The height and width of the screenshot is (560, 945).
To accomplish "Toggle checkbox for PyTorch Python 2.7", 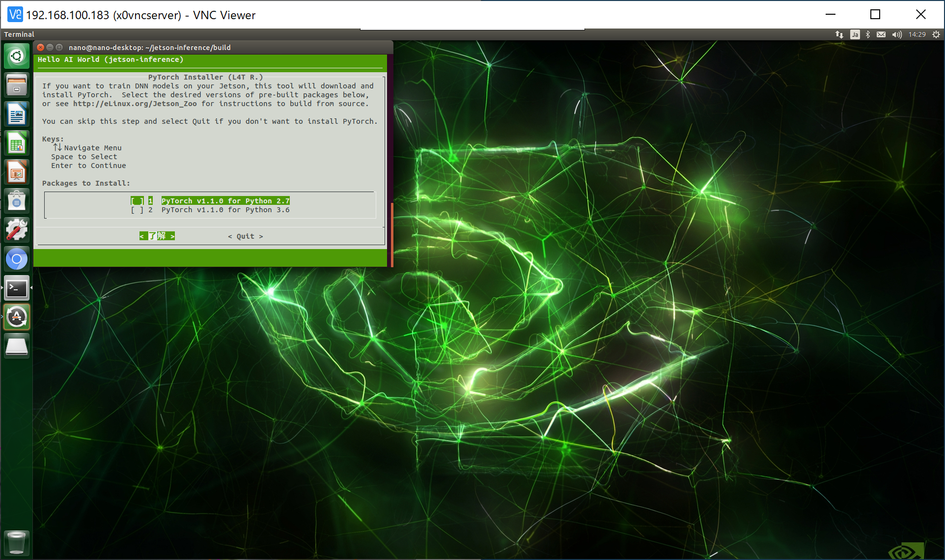I will pyautogui.click(x=138, y=201).
